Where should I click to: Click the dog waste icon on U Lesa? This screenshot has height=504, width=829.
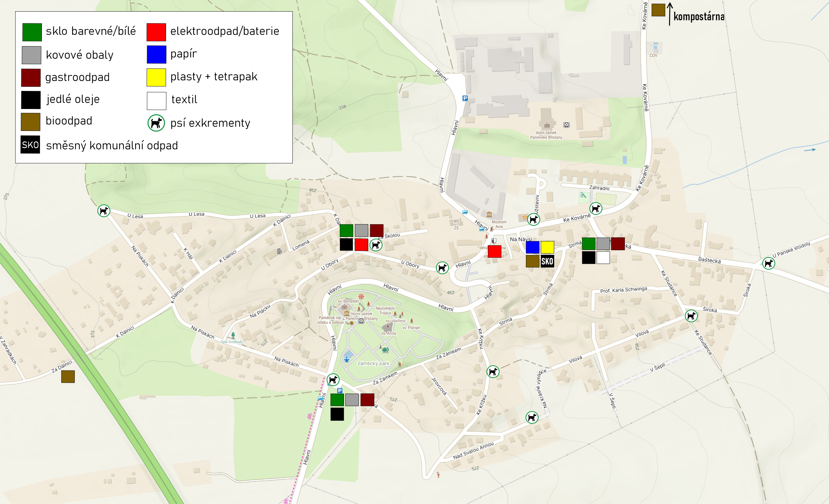tap(104, 211)
